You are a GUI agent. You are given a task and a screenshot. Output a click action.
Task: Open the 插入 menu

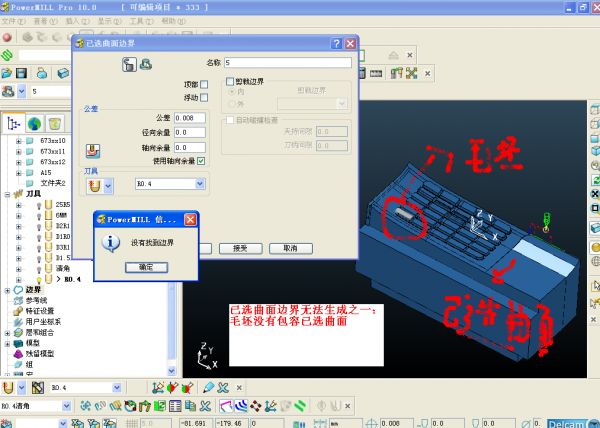click(x=78, y=21)
